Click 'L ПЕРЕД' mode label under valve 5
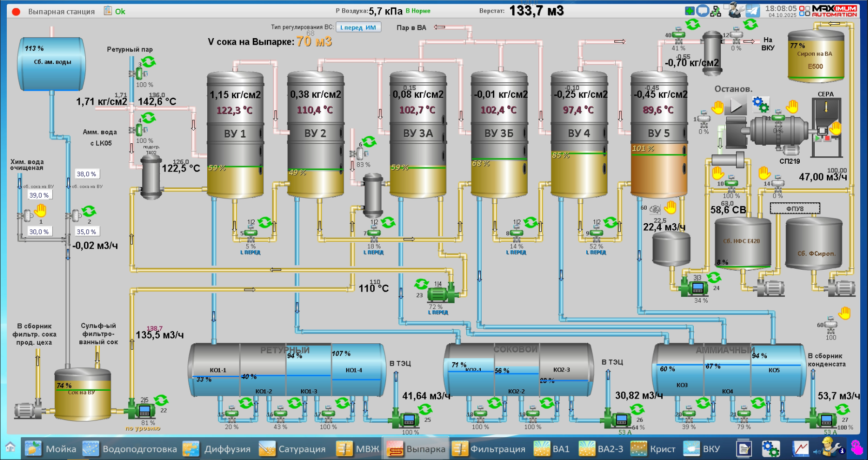The height and width of the screenshot is (460, 868). tap(250, 252)
